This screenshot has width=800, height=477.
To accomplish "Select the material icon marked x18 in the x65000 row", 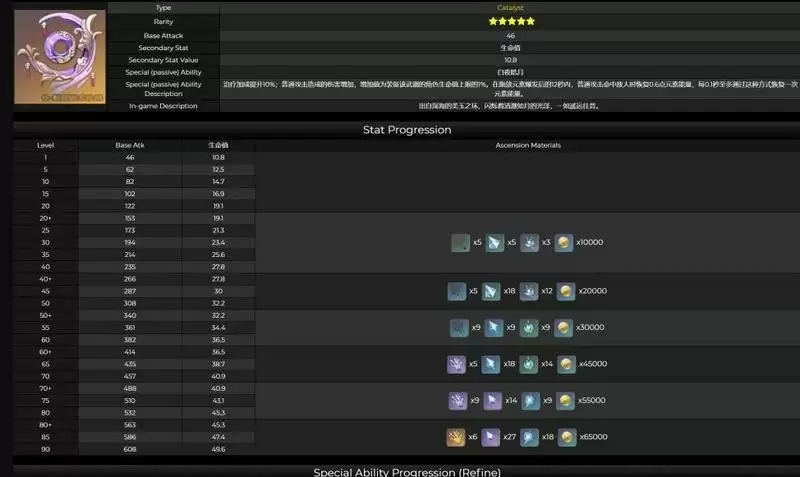I will click(528, 437).
